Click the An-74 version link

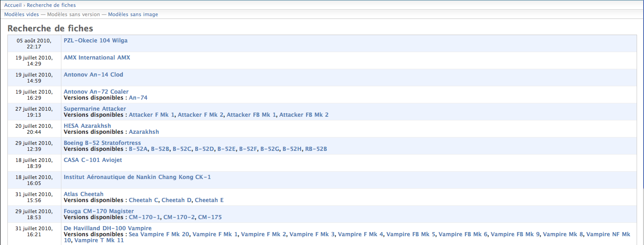click(138, 98)
